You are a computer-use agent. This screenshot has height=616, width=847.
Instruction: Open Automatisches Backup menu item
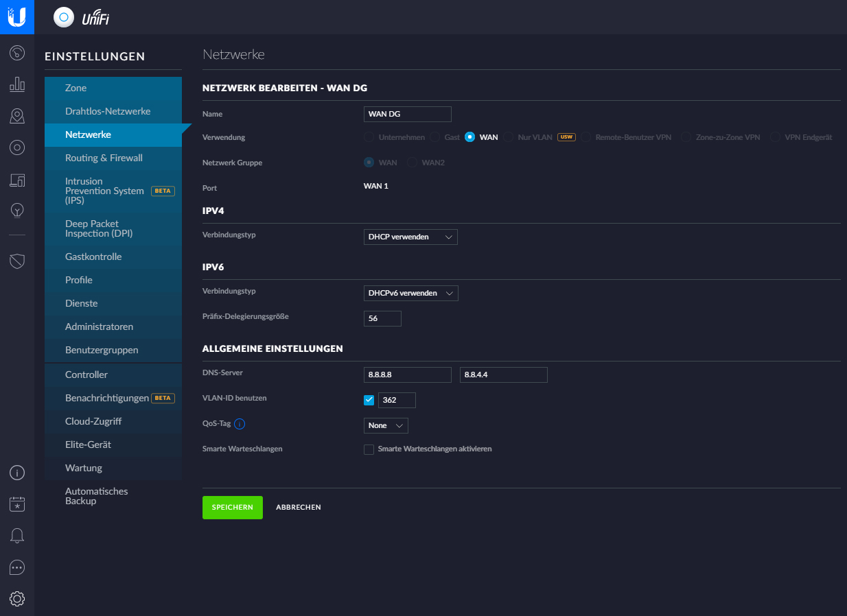coord(113,496)
